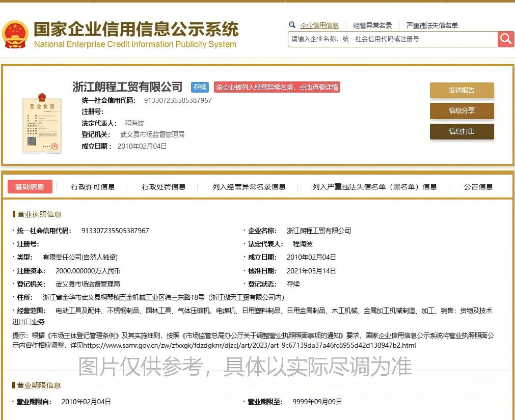This screenshot has height=420, width=515.
Task: Open the business license thumbnail image
Action: 42,123
